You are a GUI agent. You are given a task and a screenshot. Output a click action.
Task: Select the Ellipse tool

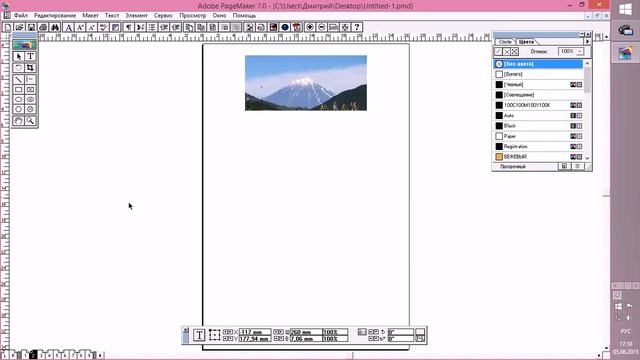pos(18,99)
